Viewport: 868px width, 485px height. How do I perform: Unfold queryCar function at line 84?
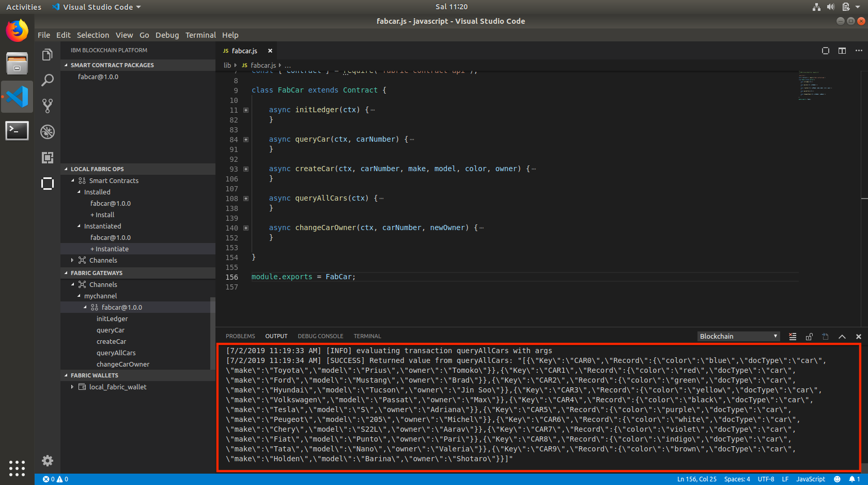pos(246,140)
